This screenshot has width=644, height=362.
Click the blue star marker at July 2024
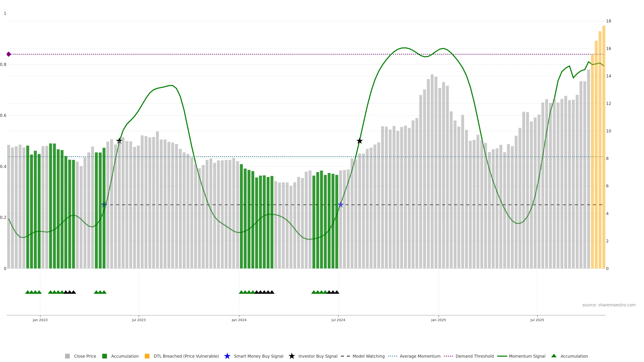[x=340, y=205]
